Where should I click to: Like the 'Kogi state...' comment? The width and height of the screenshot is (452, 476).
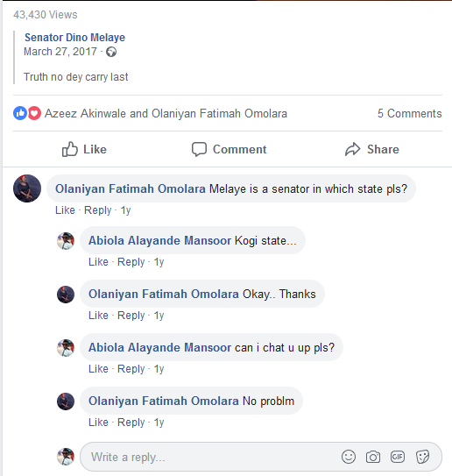coord(98,262)
